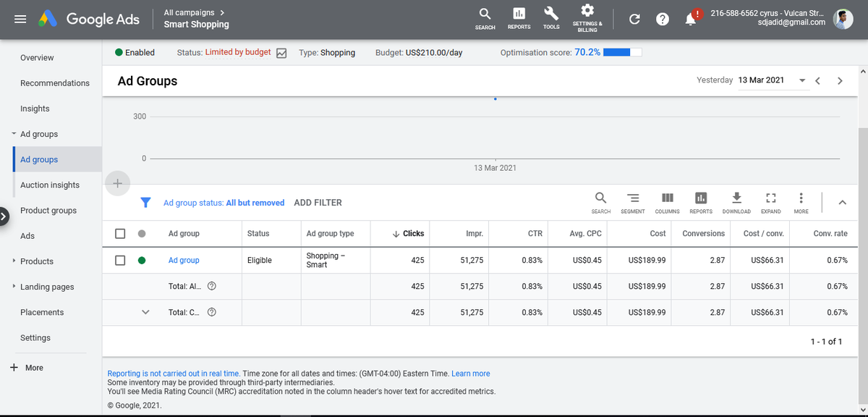Refresh the Google Ads data
The height and width of the screenshot is (417, 868).
[x=634, y=19]
